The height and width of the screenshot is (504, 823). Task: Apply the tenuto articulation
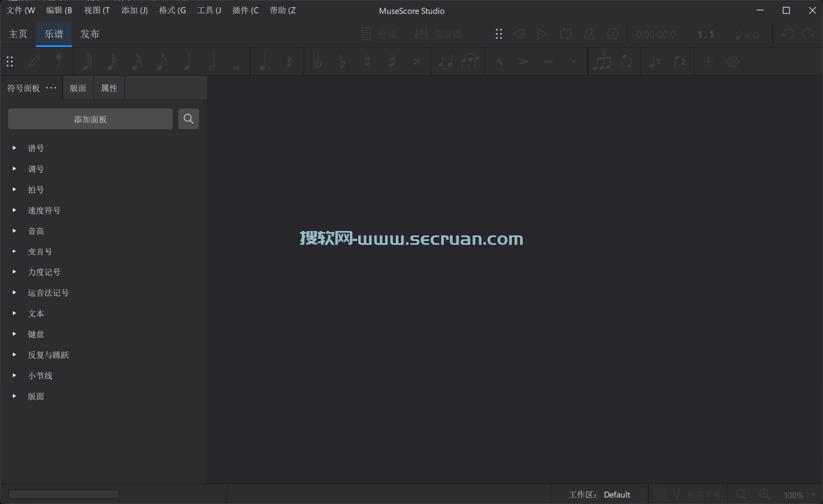pos(548,61)
